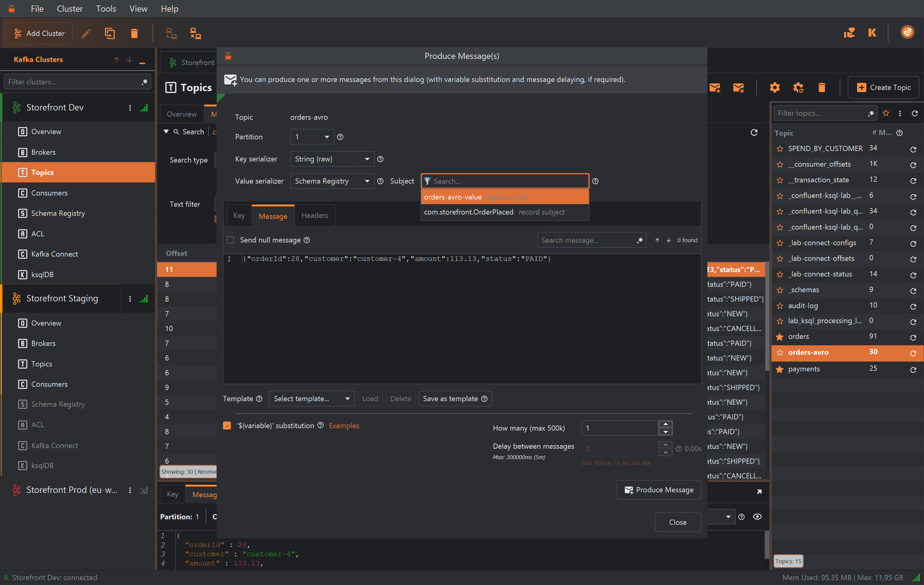The height and width of the screenshot is (585, 924).
Task: Refresh the orders-avro topic row
Action: 913,353
